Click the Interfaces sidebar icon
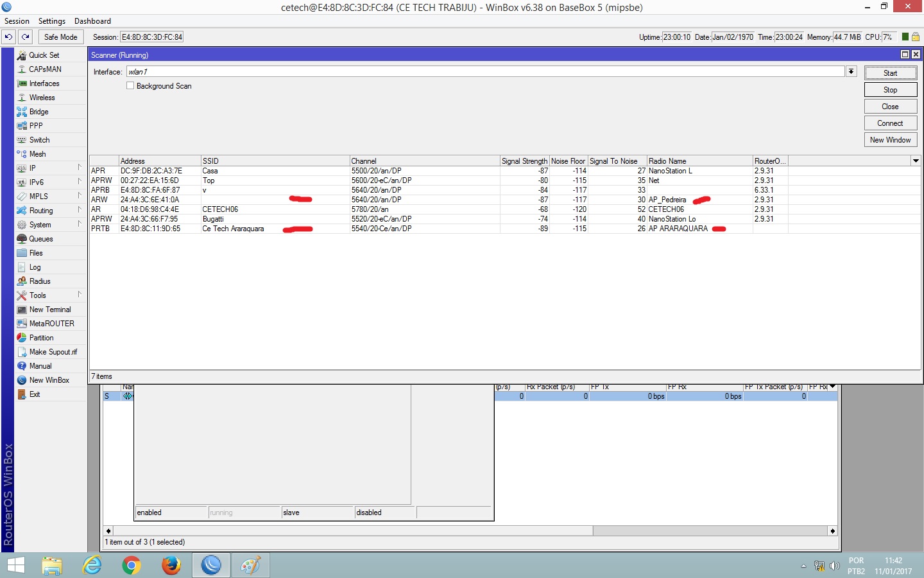The image size is (924, 578). (x=22, y=83)
